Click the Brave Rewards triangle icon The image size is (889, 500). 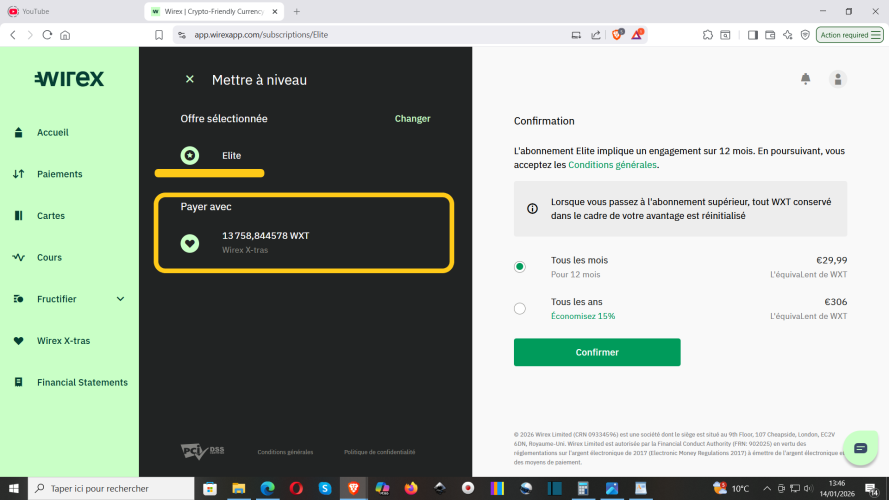click(637, 35)
